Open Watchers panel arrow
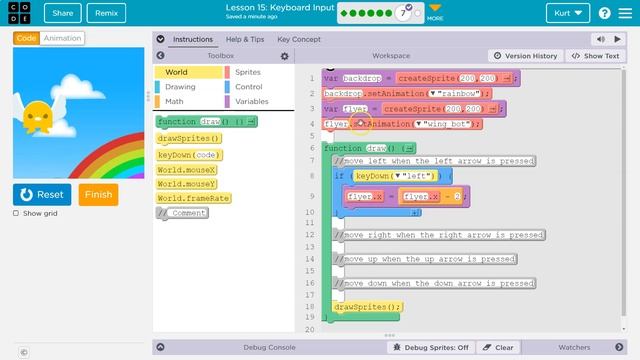Viewport: 640px width, 360px height. (619, 347)
